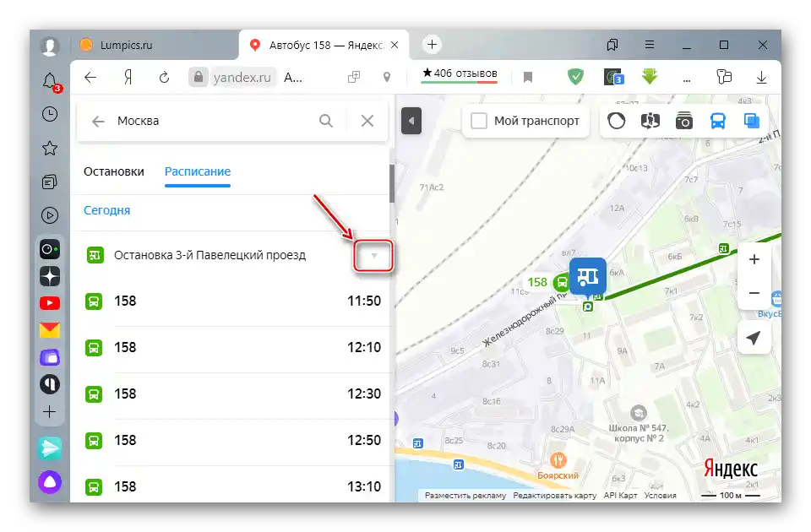Screen dimensions: 811x532
Task: Toggle public transport bus layer
Action: coord(718,121)
